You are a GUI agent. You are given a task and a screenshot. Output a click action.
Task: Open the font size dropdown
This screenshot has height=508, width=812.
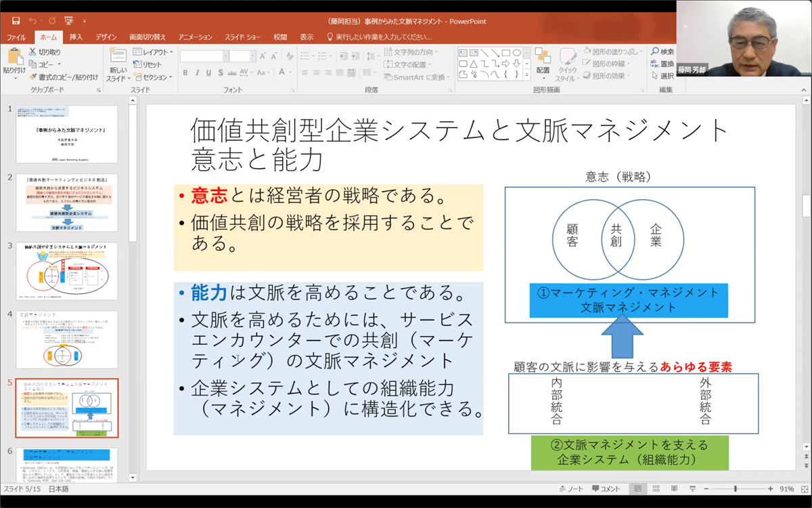click(x=253, y=56)
